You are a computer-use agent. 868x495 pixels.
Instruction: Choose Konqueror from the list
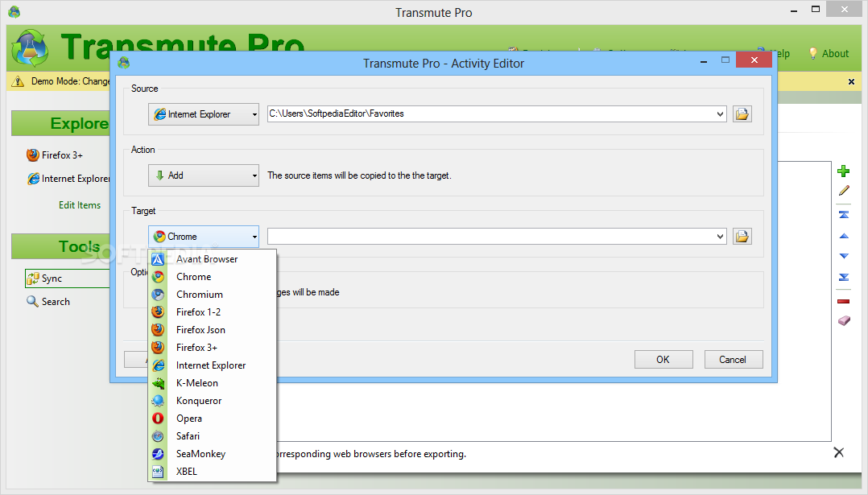point(212,400)
